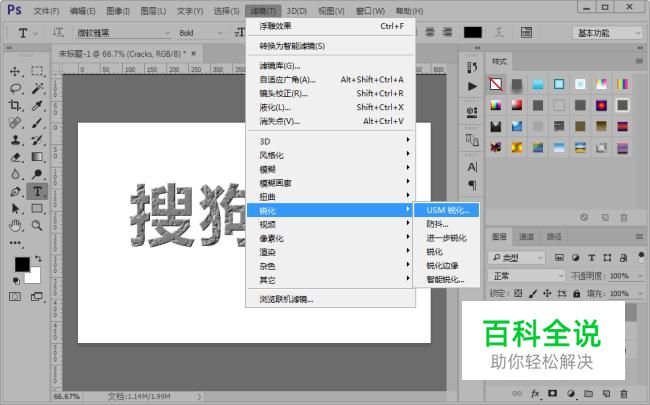Toggle Quick Mask mode icon
The width and height of the screenshot is (650, 405).
(x=15, y=297)
